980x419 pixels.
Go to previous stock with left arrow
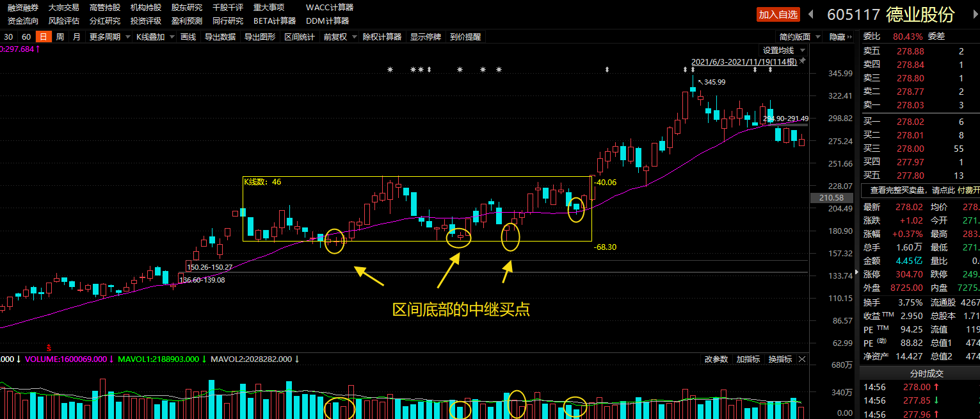click(x=810, y=14)
